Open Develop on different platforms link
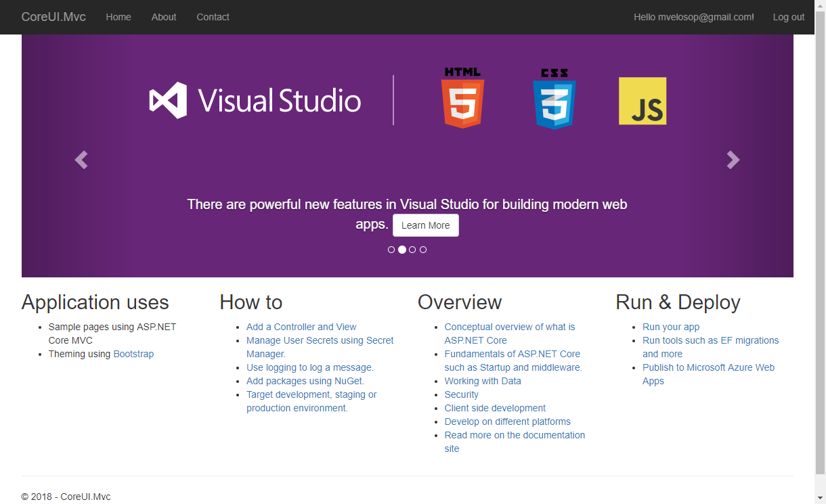Viewport: 826px width, 504px height. coord(508,421)
